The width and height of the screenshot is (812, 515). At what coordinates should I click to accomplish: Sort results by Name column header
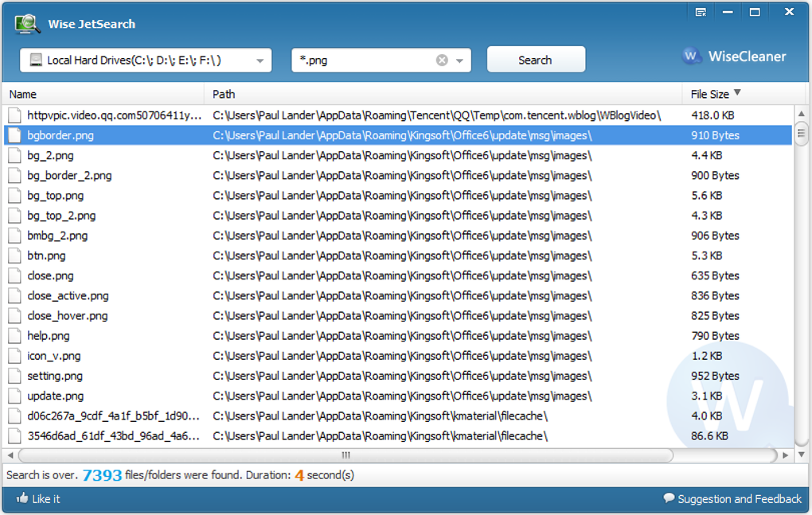[103, 94]
